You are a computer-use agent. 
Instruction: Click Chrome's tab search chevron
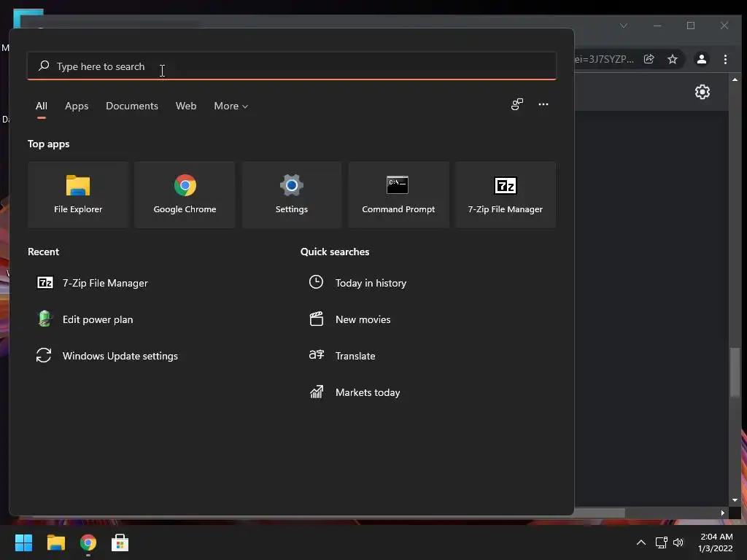coord(623,26)
